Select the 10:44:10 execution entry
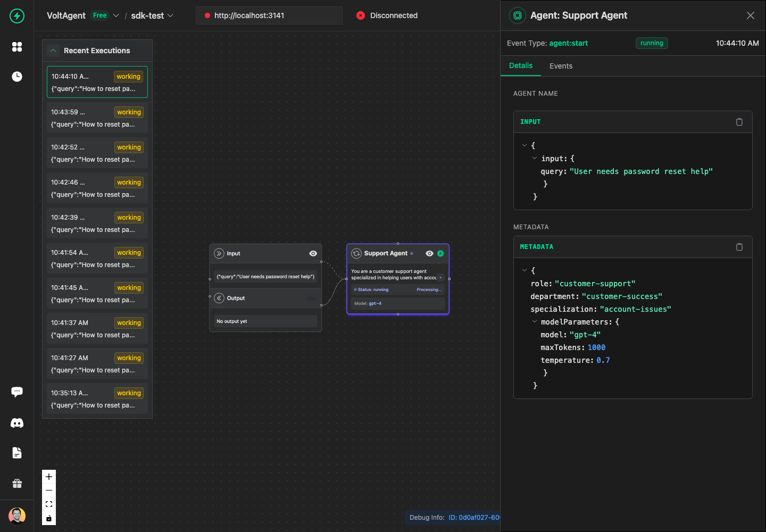766x532 pixels. (97, 82)
